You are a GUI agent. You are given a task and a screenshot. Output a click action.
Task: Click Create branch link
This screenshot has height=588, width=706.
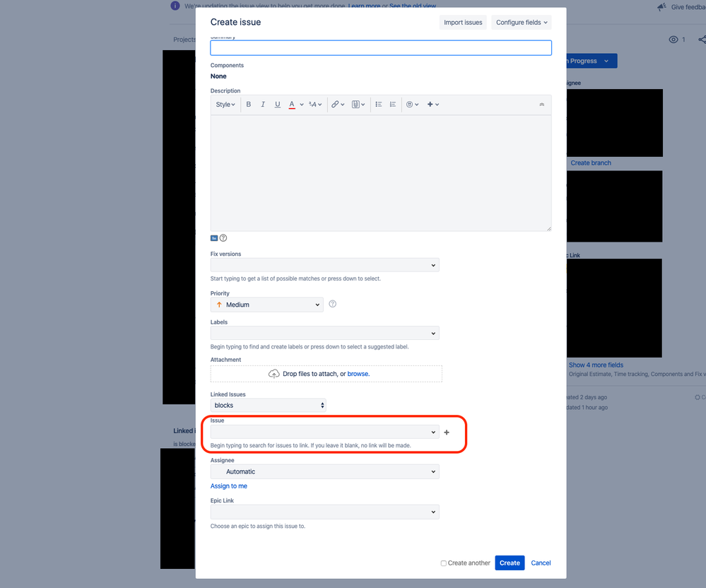point(591,163)
